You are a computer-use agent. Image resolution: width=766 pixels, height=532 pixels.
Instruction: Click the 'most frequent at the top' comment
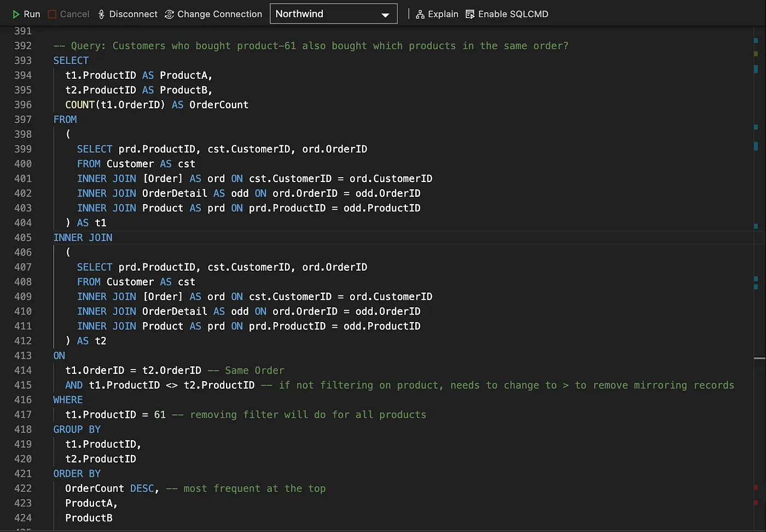(246, 489)
